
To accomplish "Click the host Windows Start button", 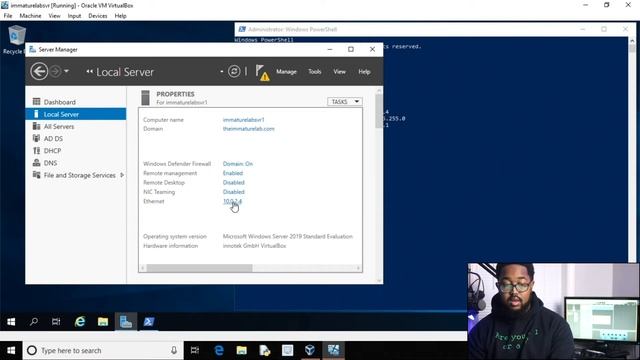I will point(11,350).
